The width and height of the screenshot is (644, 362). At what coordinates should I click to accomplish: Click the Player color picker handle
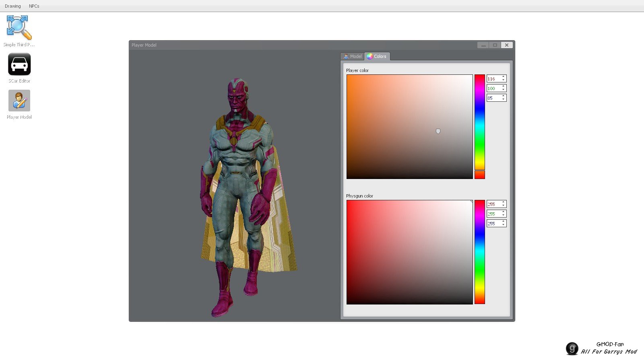point(438,131)
